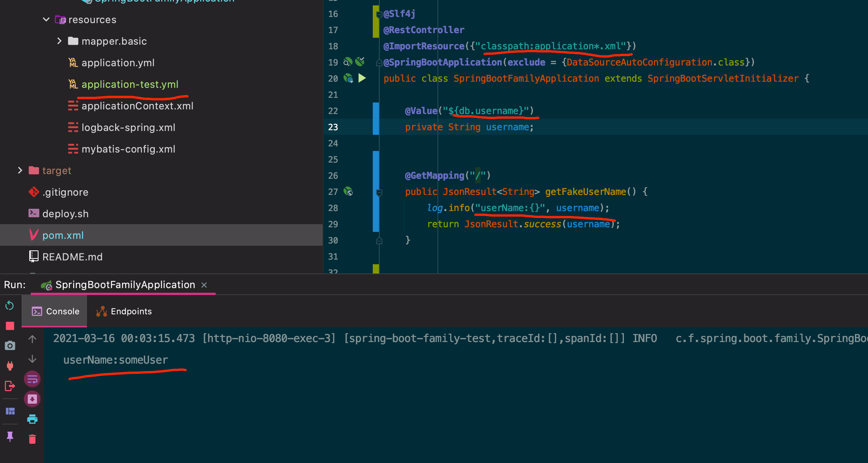868x463 pixels.
Task: Click the up-the-stack-trace arrow
Action: coord(32,339)
